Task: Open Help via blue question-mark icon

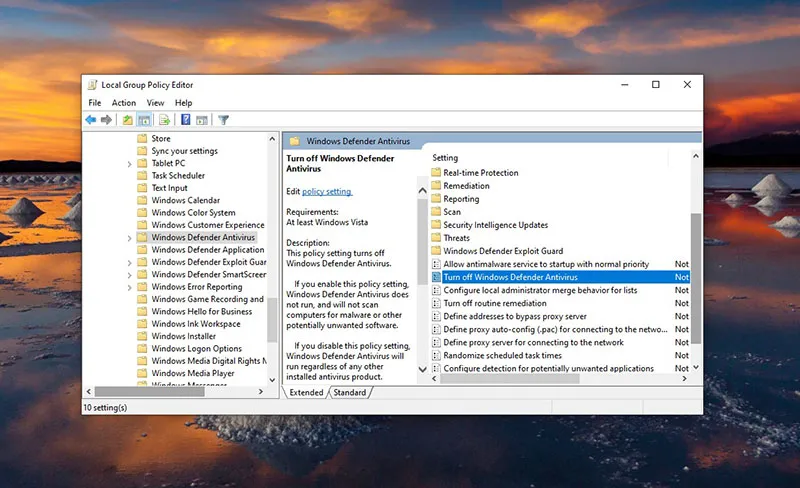Action: pos(186,120)
